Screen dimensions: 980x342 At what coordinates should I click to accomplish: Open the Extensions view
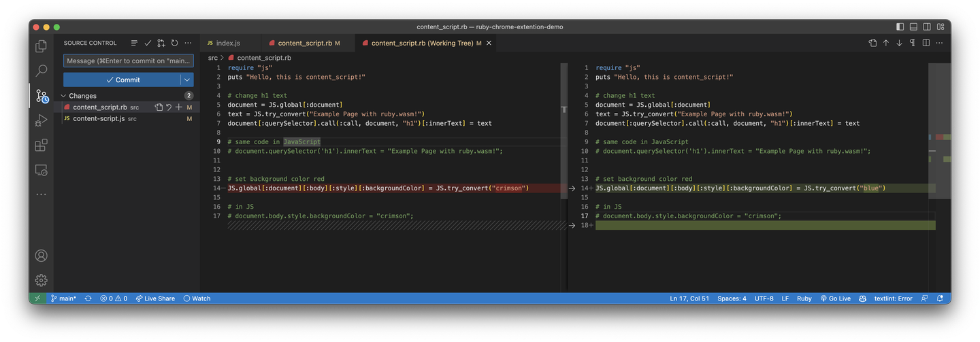coord(42,145)
